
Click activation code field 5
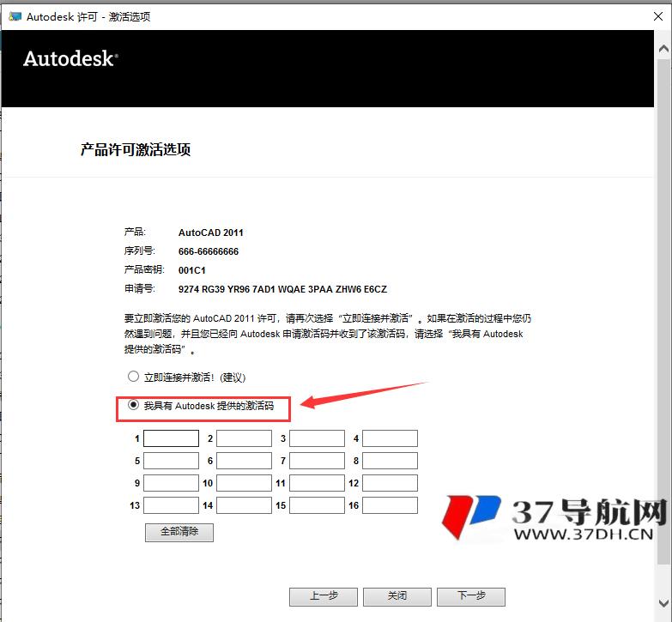coord(171,461)
